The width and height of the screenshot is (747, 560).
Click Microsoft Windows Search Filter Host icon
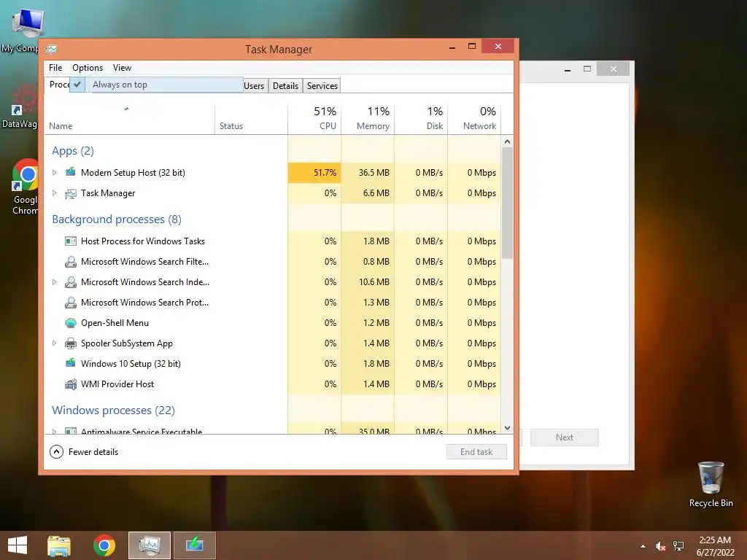click(x=71, y=262)
